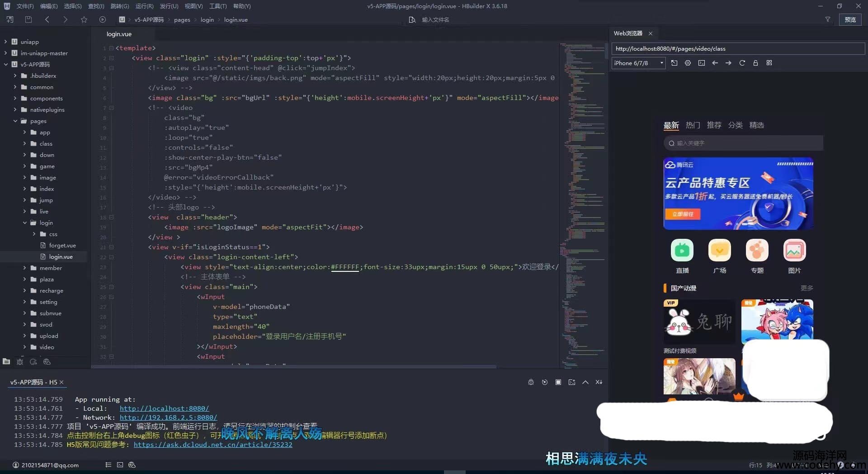Image resolution: width=868 pixels, height=474 pixels.
Task: Stop the running H5 console process
Action: click(x=558, y=382)
